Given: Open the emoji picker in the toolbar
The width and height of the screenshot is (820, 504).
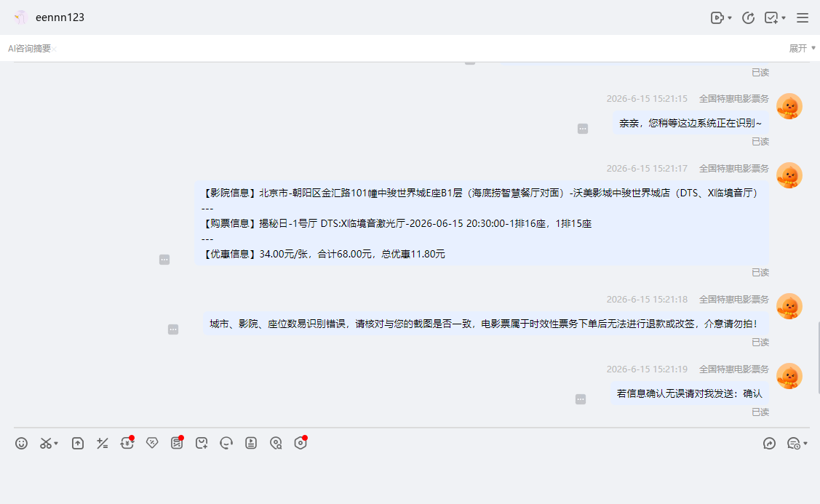Looking at the screenshot, I should pos(21,444).
